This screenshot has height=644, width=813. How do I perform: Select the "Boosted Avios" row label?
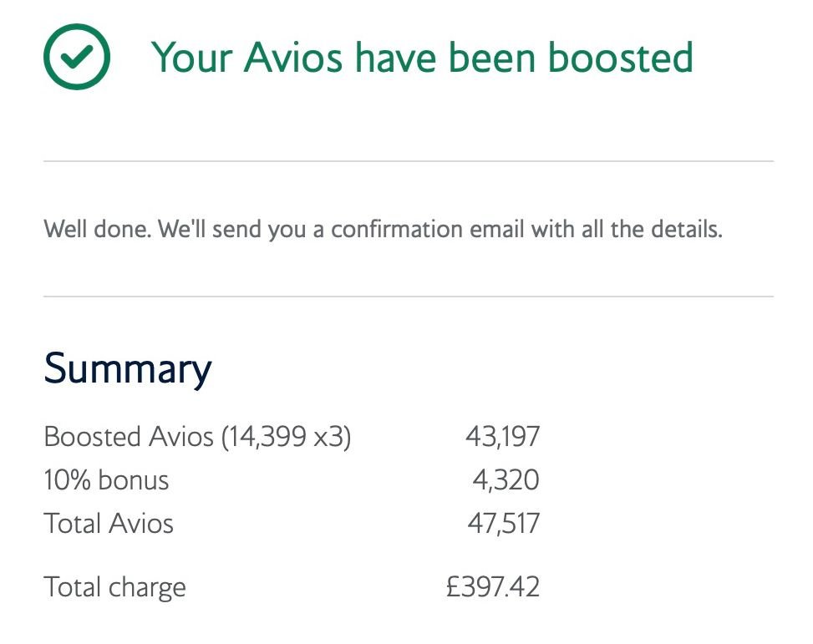[x=129, y=436]
